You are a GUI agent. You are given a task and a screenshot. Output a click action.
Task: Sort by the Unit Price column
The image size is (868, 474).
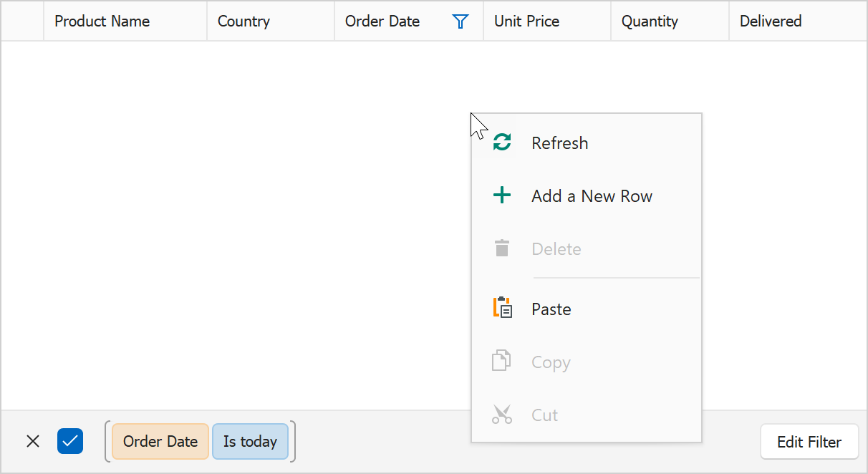(x=526, y=21)
